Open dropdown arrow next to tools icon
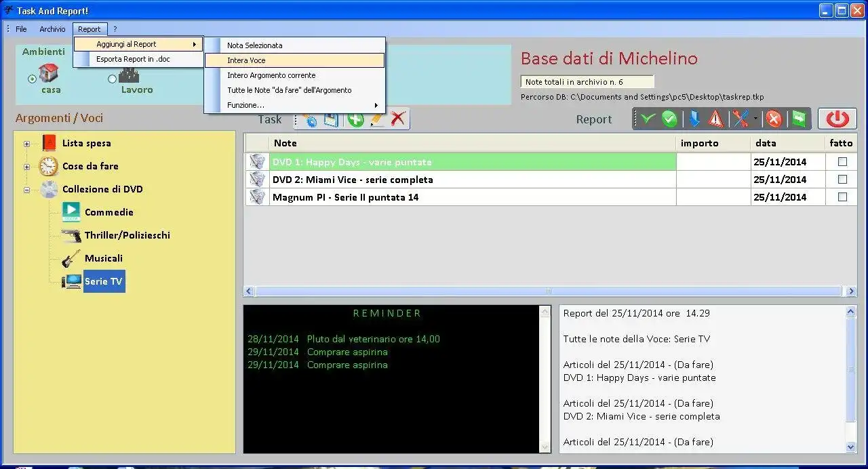The image size is (868, 469). (755, 119)
